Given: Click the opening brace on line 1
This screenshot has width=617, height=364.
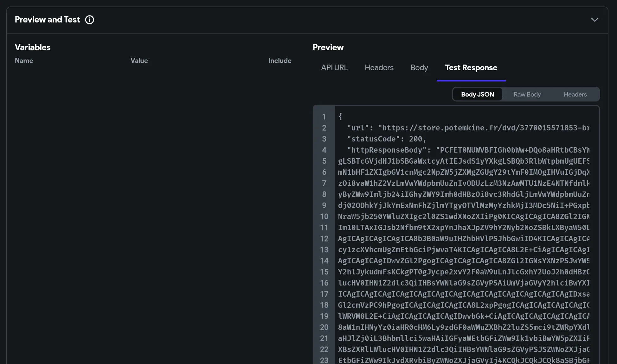Looking at the screenshot, I should coord(340,116).
